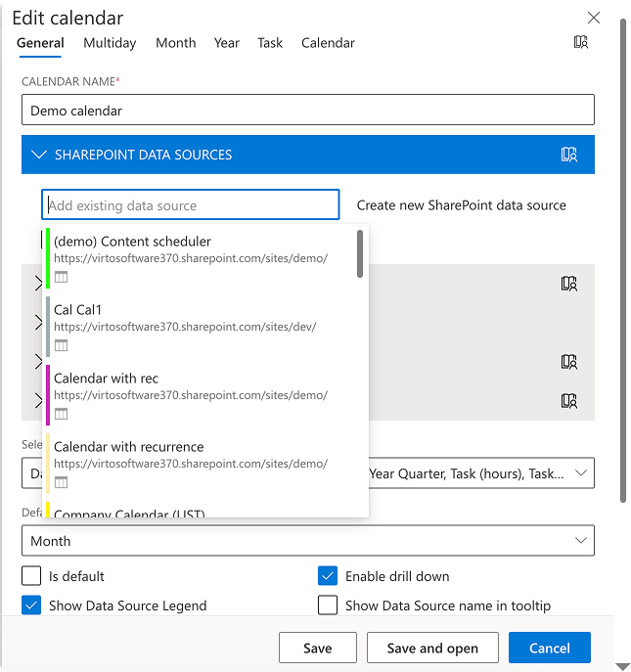Click the Add existing data source field

pyautogui.click(x=190, y=205)
